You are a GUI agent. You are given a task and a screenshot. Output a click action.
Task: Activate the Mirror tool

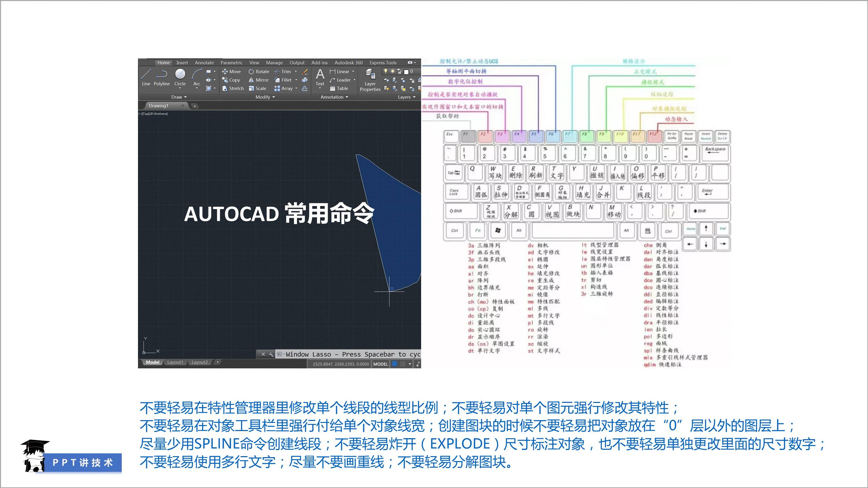coord(258,80)
